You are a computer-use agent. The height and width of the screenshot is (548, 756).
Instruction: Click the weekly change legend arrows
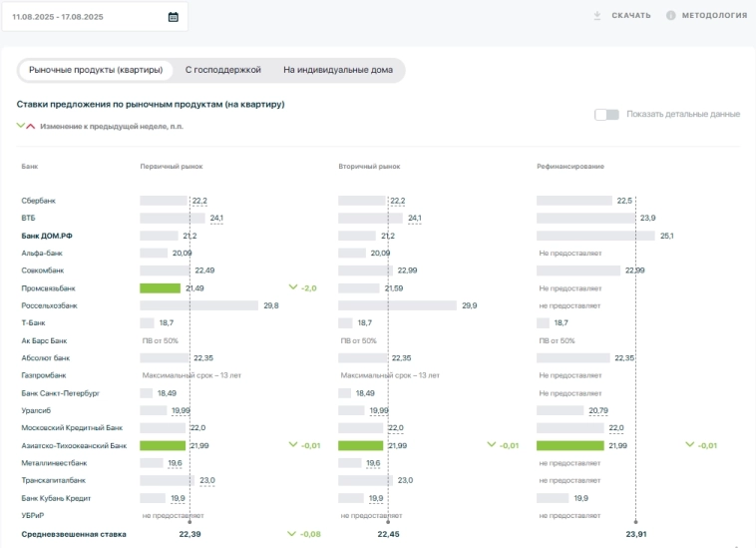coord(26,126)
